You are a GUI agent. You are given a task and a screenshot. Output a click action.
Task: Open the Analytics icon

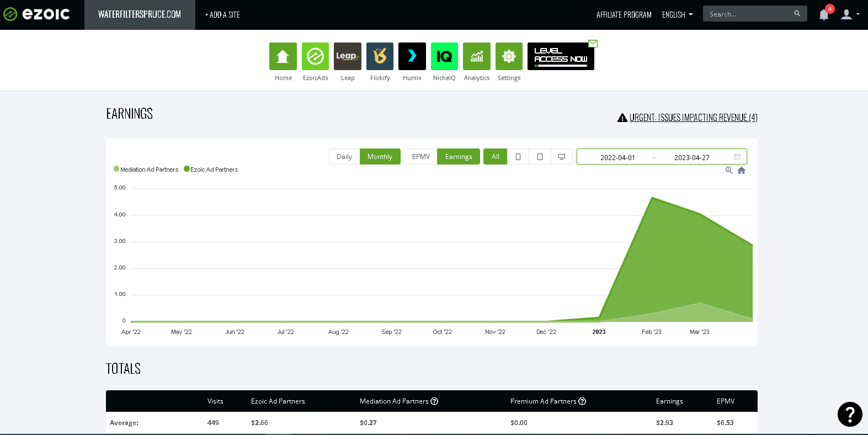[x=477, y=56]
